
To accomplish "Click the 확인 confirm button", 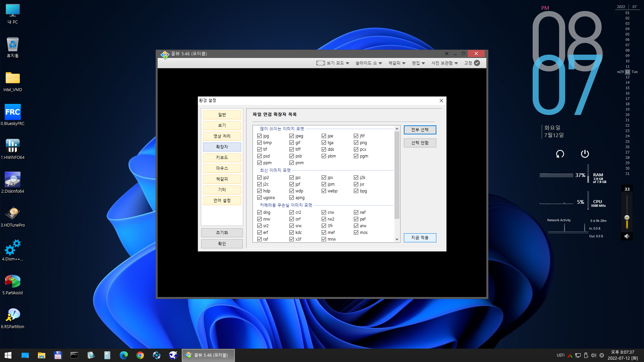I will pos(222,244).
